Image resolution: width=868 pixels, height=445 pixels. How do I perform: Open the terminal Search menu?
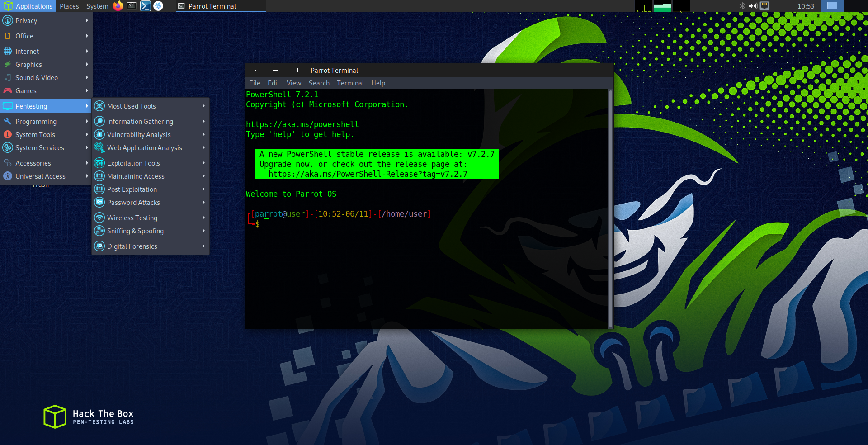(x=319, y=83)
